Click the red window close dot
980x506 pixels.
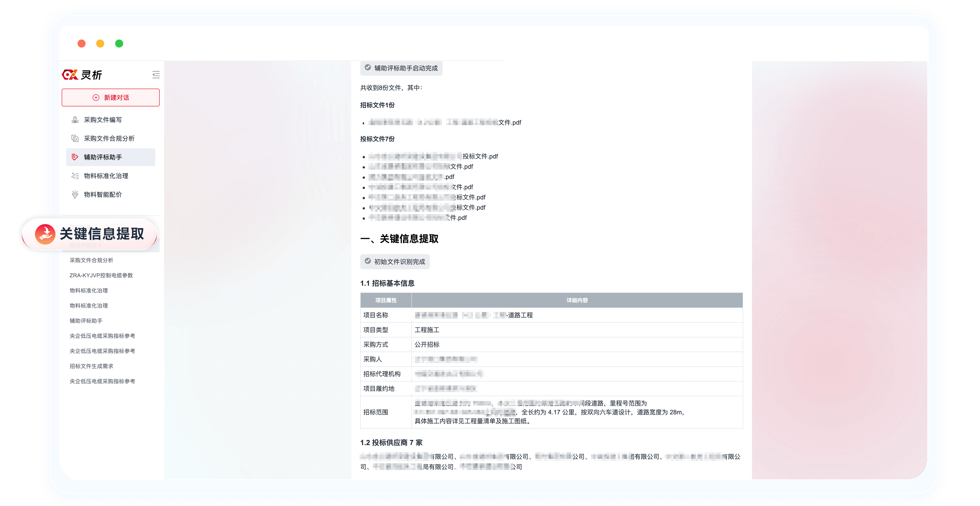(81, 43)
